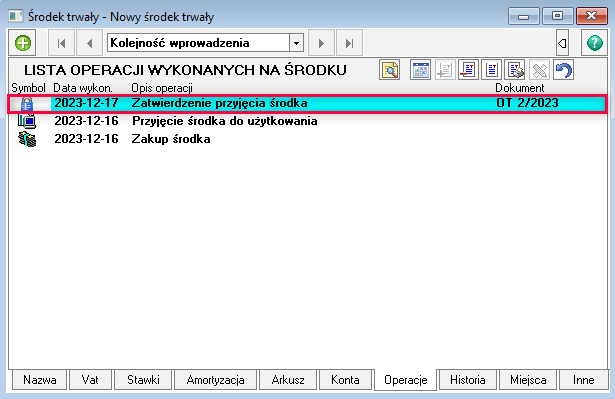Open the Stawki tab
The width and height of the screenshot is (615, 399).
click(143, 380)
